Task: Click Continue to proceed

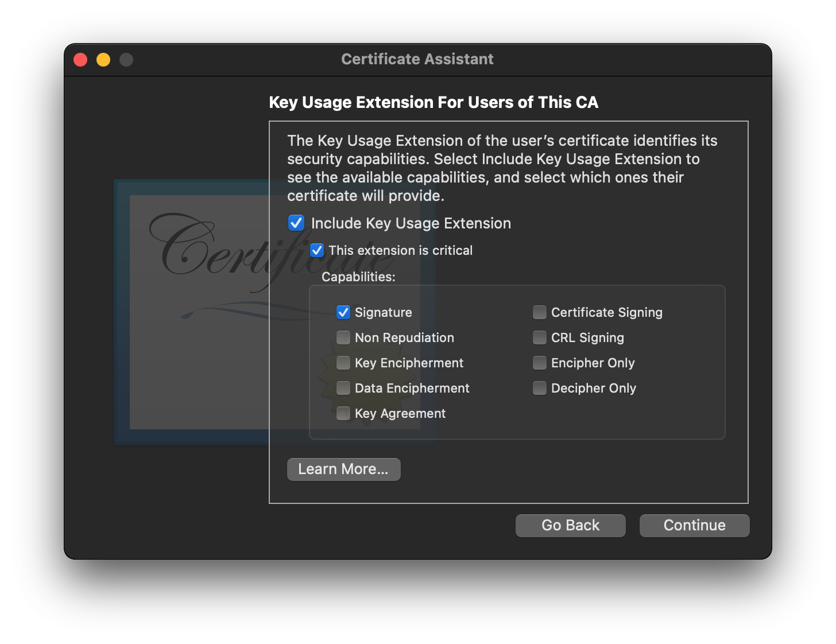Action: [694, 526]
